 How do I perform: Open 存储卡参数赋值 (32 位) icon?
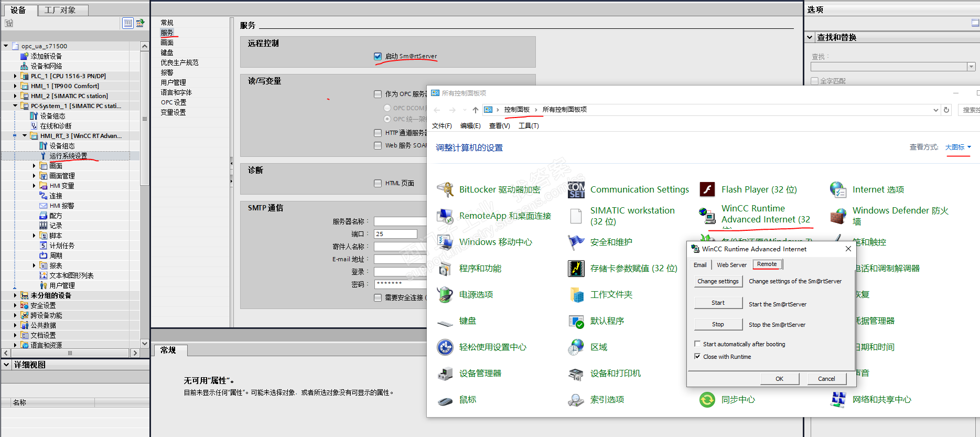pos(576,268)
